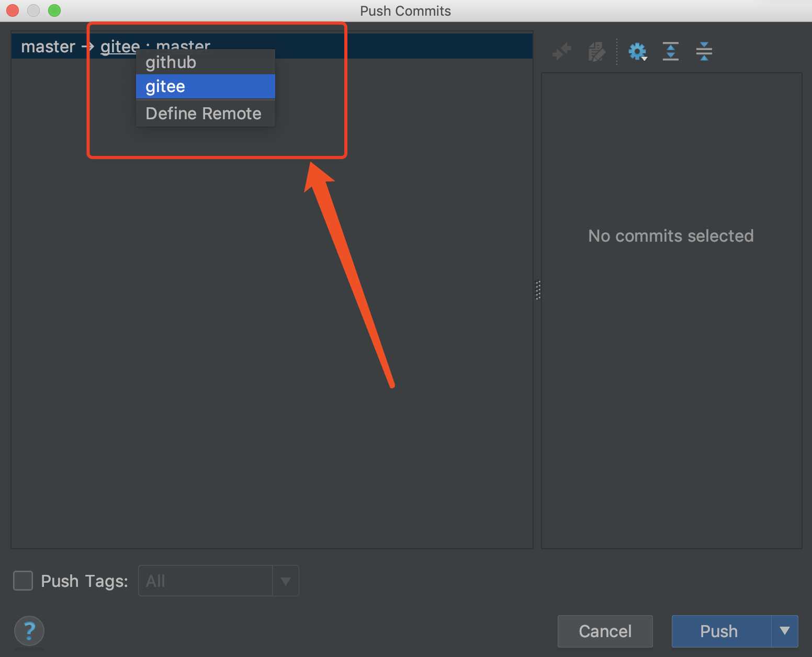Click the Collapse All icon
The image size is (812, 657).
pyautogui.click(x=704, y=51)
